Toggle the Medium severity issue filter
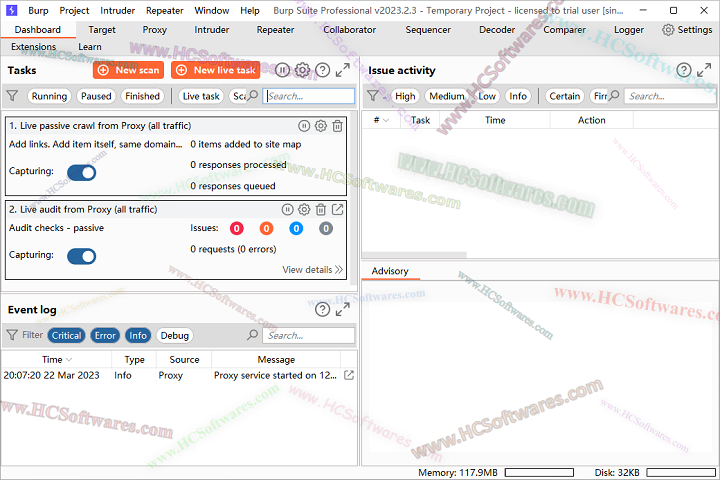The width and height of the screenshot is (720, 480). click(x=446, y=96)
